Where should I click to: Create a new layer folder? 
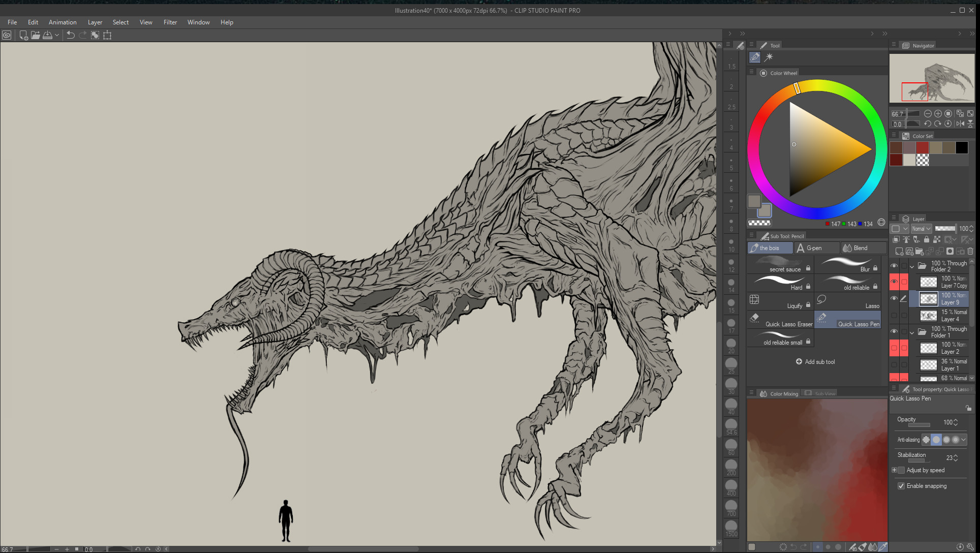(x=919, y=251)
